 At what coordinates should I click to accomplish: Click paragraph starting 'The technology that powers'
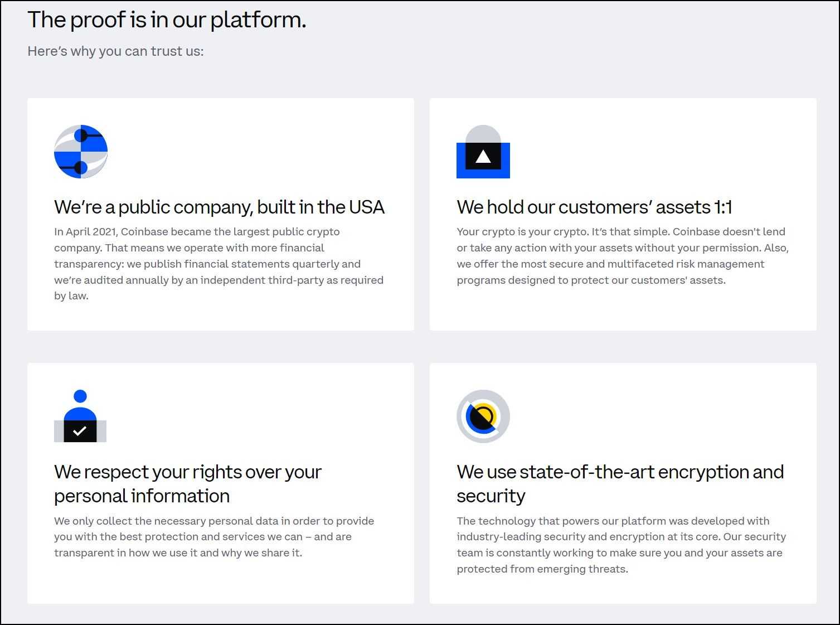coord(621,545)
